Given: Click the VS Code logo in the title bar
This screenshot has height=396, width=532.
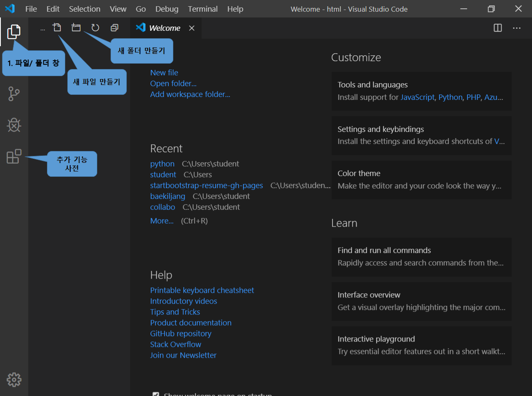Looking at the screenshot, I should pos(10,9).
